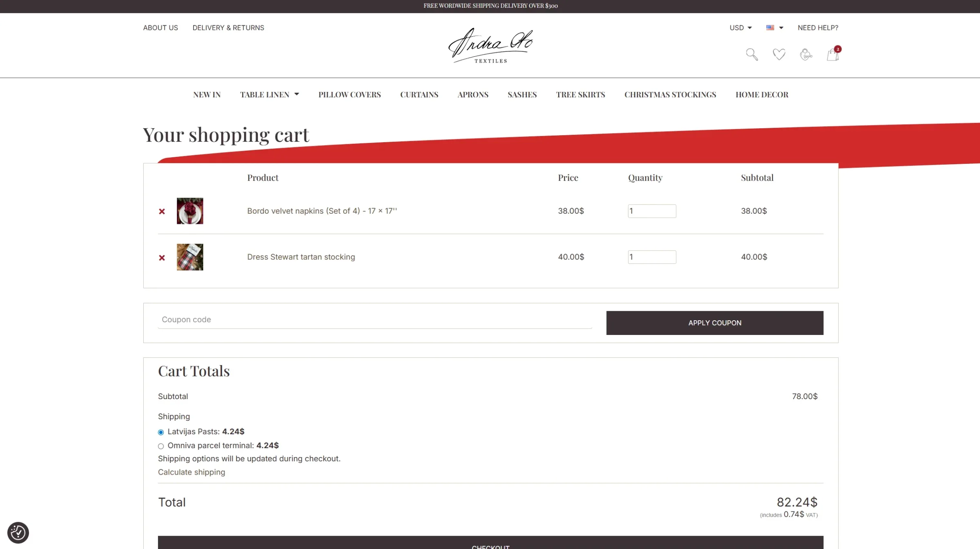The height and width of the screenshot is (549, 980).
Task: Click the Andra Ho Textiles logo
Action: [490, 45]
